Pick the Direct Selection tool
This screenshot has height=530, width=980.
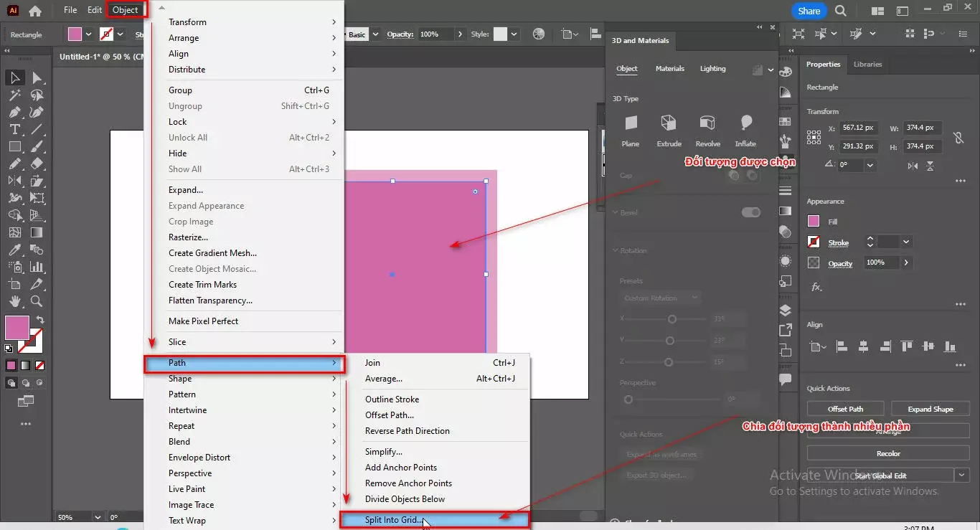pos(37,77)
